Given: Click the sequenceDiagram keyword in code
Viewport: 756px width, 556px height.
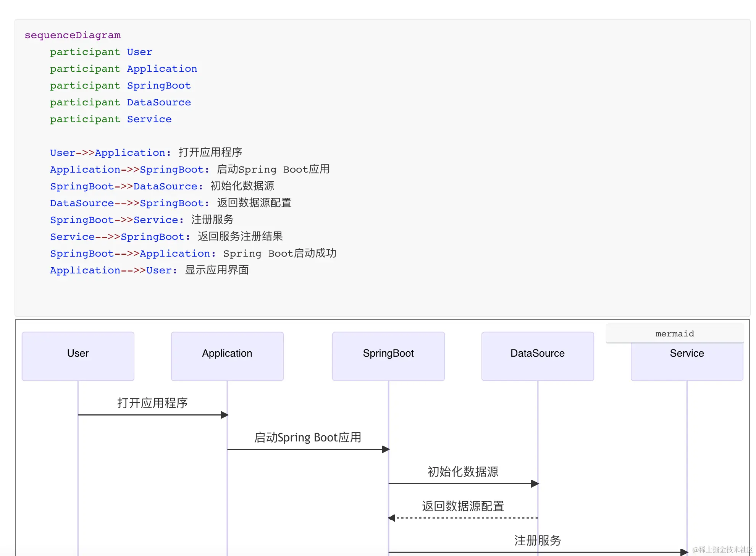Looking at the screenshot, I should point(73,35).
